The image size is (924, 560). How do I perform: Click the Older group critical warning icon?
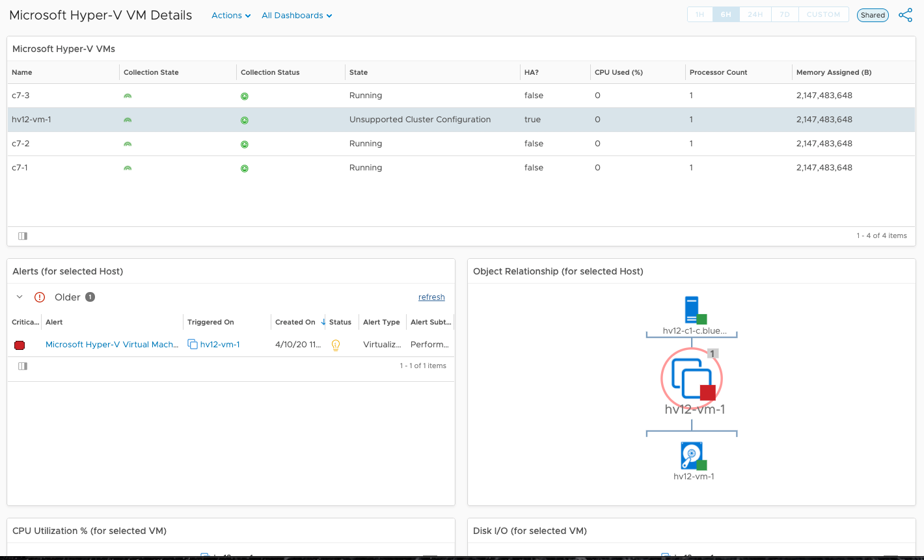pyautogui.click(x=40, y=297)
